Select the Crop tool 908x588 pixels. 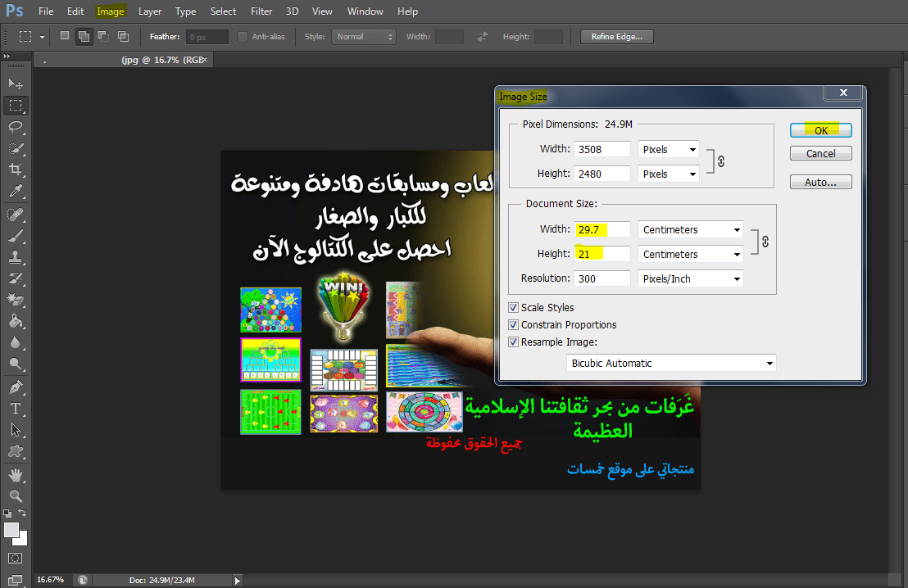[16, 170]
